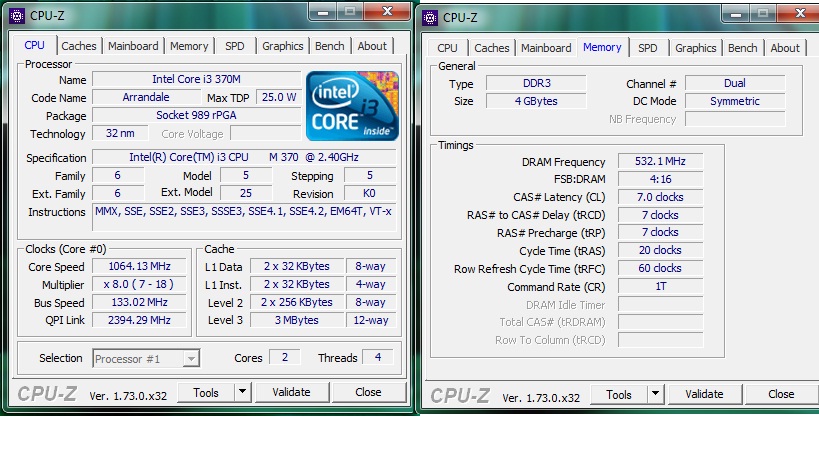The width and height of the screenshot is (819, 460).
Task: Click Close button in right window
Action: 781,394
